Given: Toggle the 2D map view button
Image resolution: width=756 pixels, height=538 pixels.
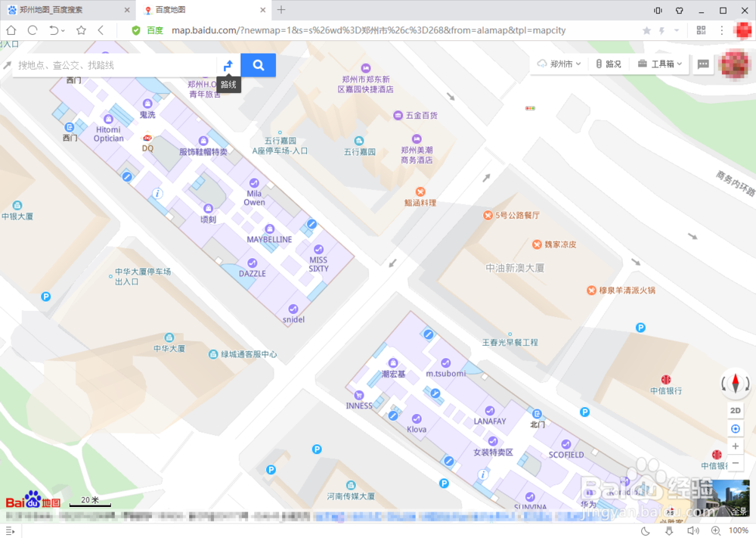Looking at the screenshot, I should pos(736,410).
